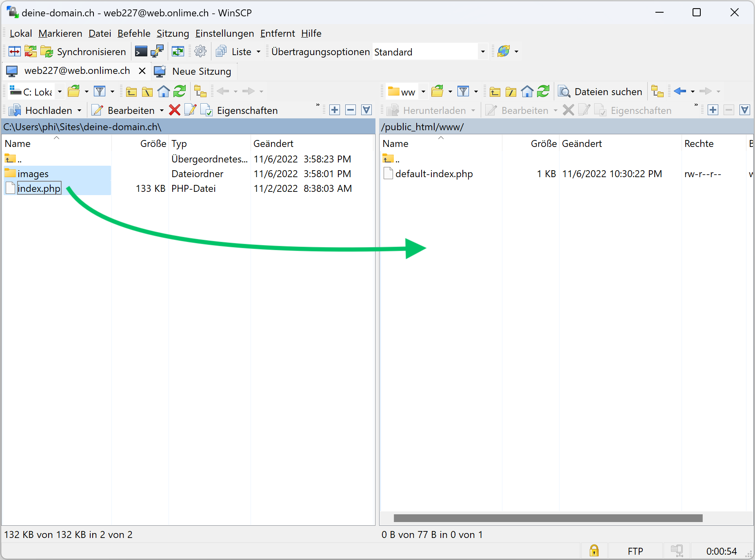
Task: Open local Eigenschaften properties
Action: pos(239,110)
